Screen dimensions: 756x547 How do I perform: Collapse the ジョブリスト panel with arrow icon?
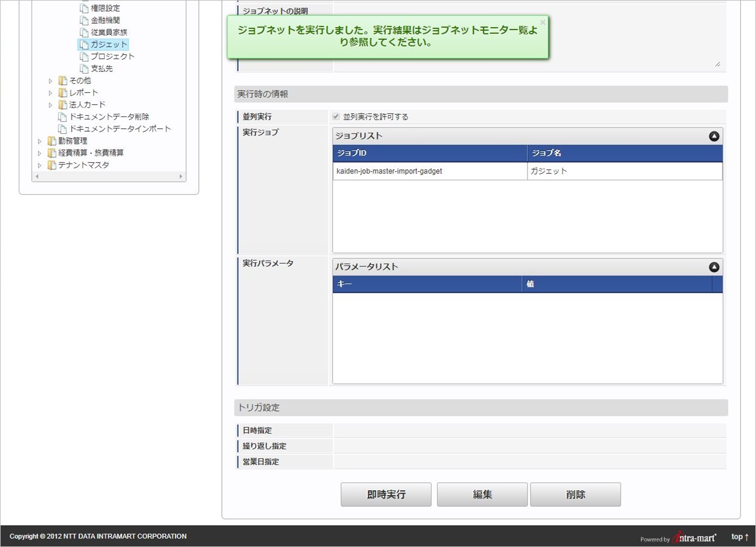714,136
